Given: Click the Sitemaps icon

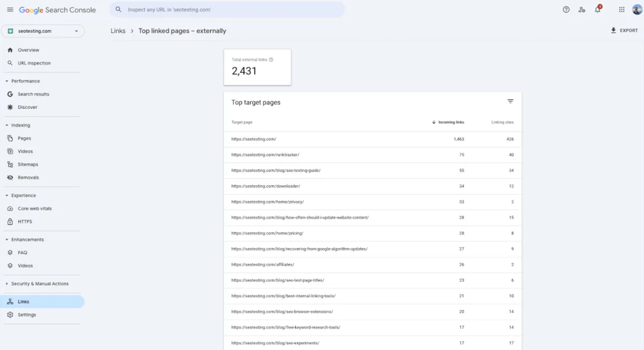Looking at the screenshot, I should [10, 164].
